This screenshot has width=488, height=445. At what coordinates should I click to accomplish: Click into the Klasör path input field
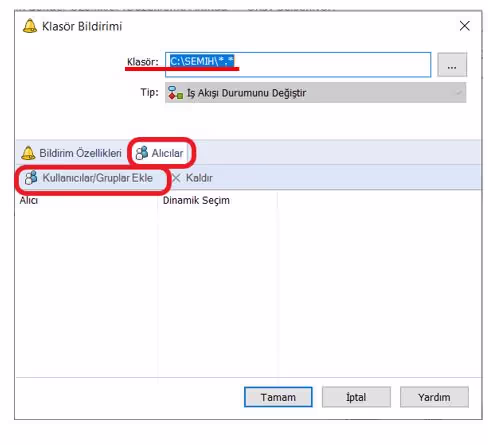298,65
